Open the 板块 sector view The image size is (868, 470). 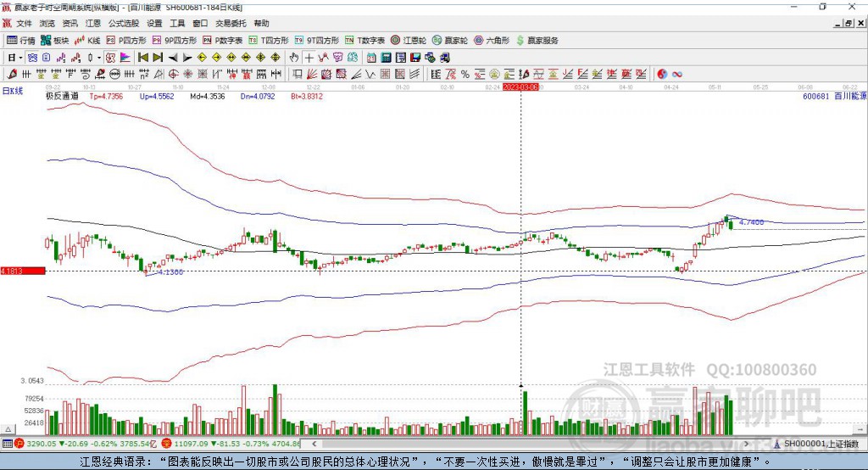(x=54, y=41)
